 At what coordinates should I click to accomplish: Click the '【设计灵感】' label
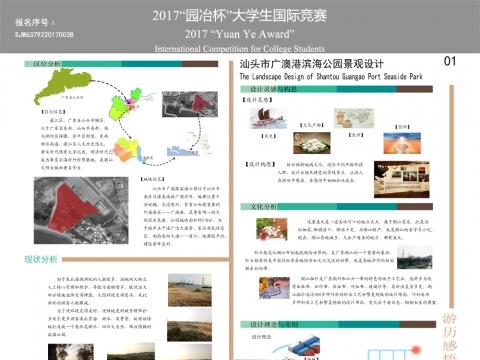[x=257, y=100]
